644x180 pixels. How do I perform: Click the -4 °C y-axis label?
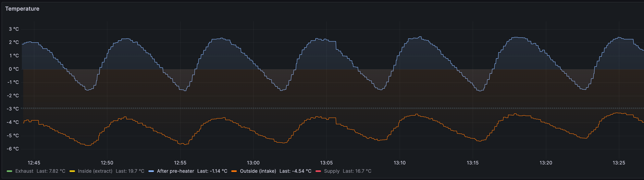coord(13,122)
